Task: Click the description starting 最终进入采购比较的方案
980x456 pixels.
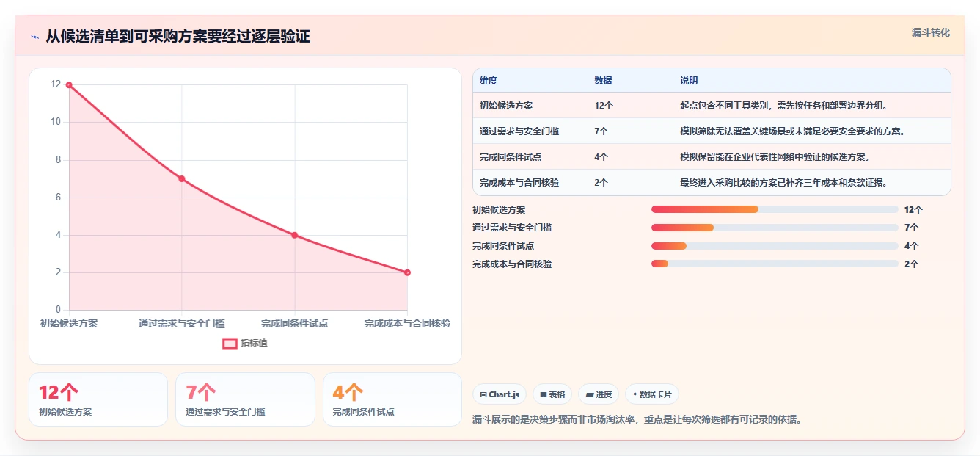Action: pyautogui.click(x=784, y=183)
